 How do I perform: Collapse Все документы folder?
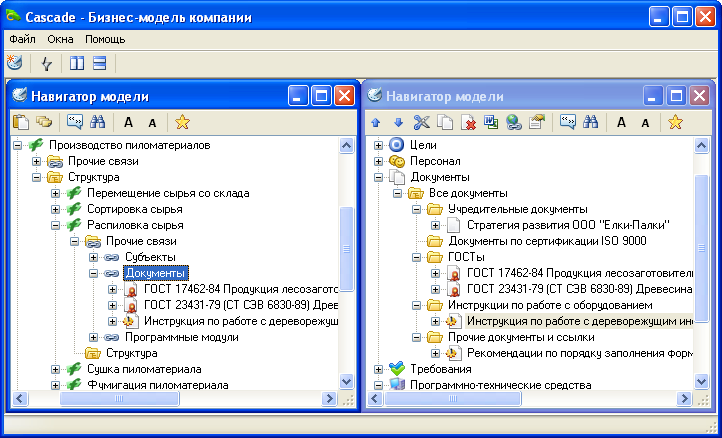tap(397, 193)
